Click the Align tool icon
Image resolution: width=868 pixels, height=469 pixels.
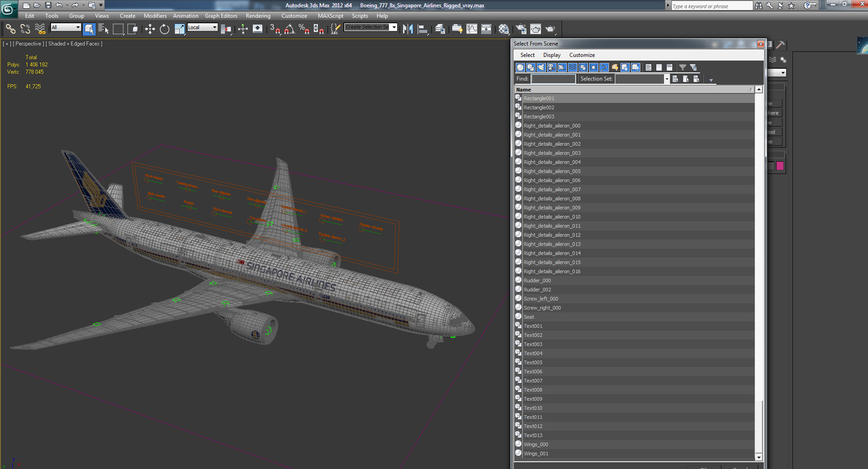click(423, 29)
